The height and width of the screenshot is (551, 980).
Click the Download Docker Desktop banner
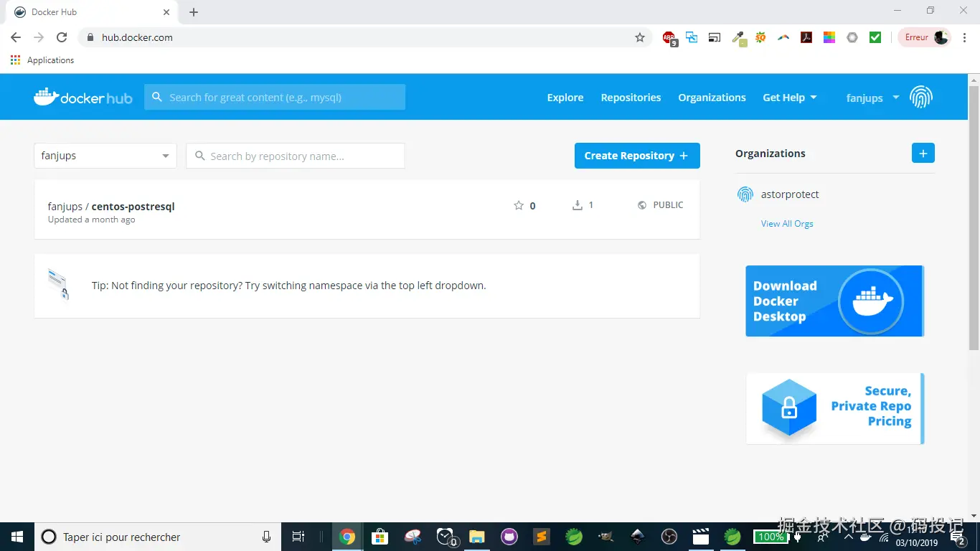835,301
